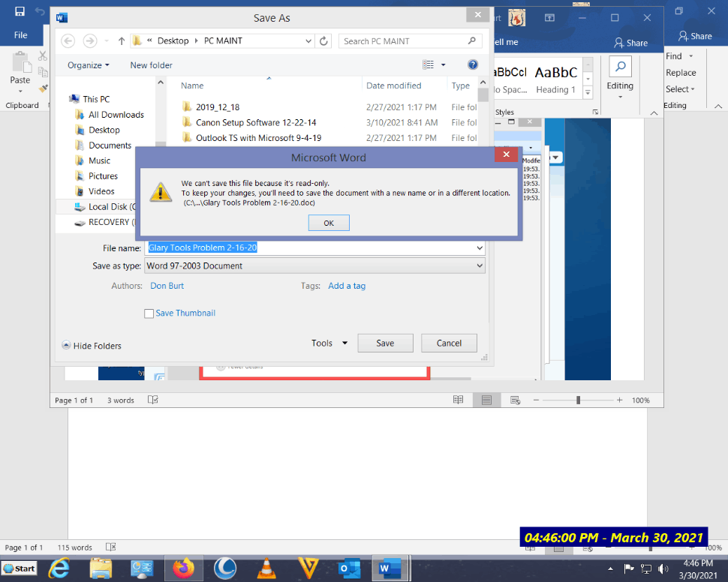Select This PC in navigation tree
The height and width of the screenshot is (582, 728).
point(96,99)
